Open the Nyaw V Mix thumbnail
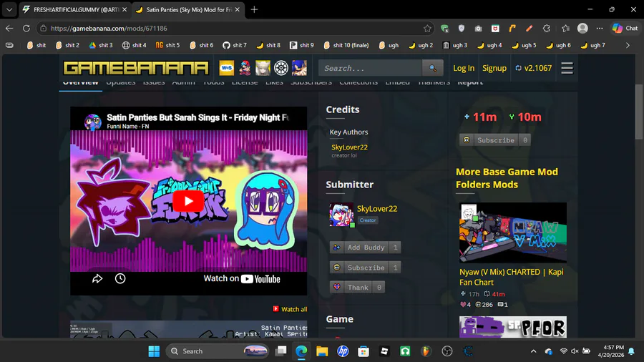This screenshot has height=362, width=644. (512, 233)
